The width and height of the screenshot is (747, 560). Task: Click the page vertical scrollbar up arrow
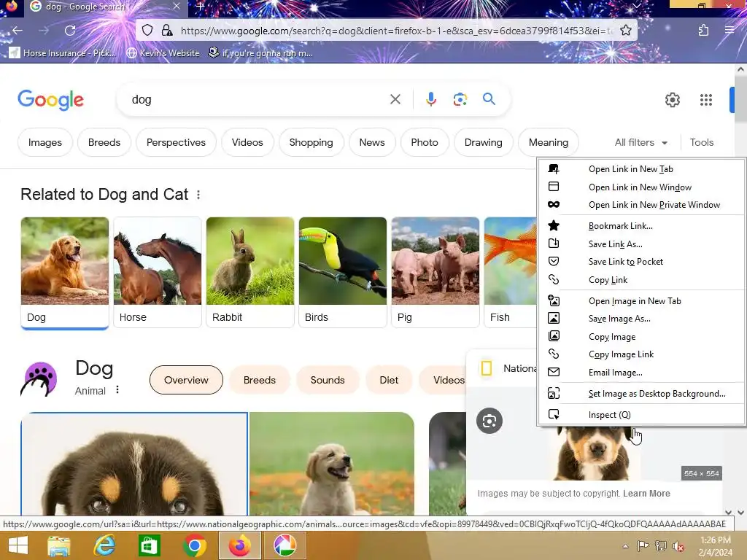tap(740, 69)
